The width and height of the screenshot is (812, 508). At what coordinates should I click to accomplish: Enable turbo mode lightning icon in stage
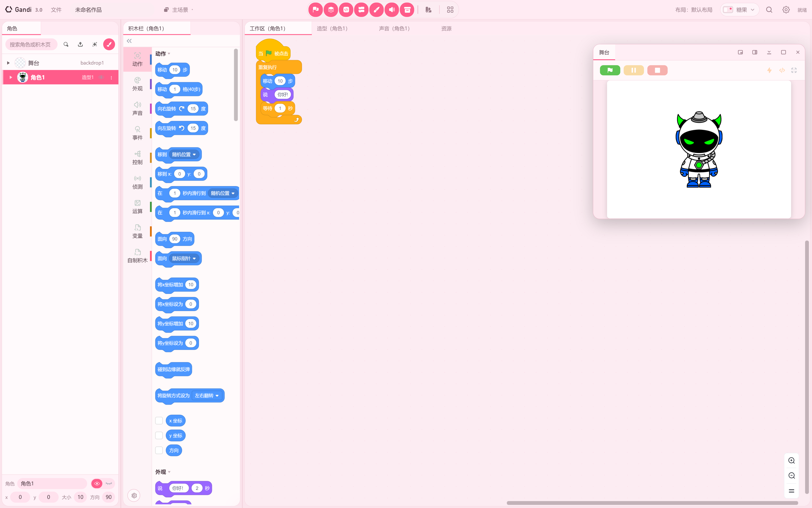[769, 70]
